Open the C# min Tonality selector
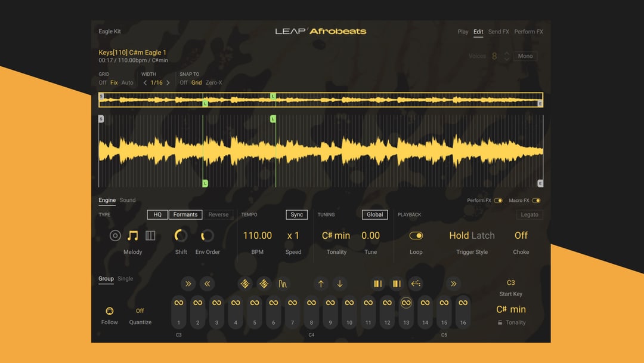The width and height of the screenshot is (644, 363). 336,236
